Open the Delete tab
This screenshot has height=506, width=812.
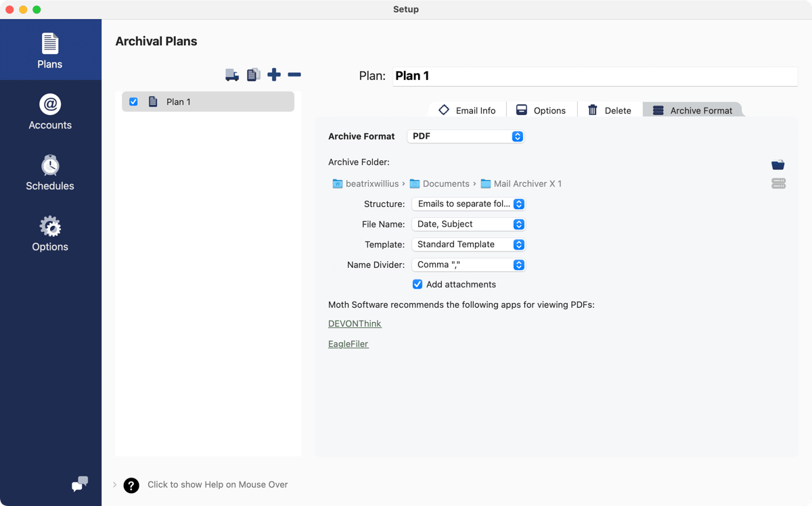click(x=609, y=110)
